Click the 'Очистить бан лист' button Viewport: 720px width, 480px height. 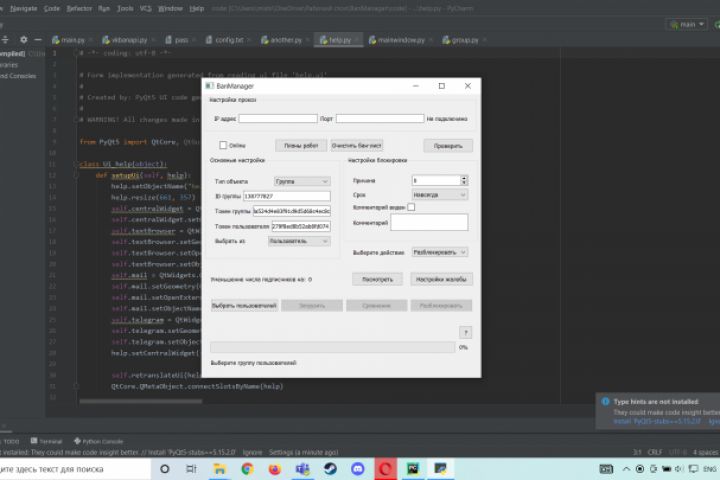356,146
